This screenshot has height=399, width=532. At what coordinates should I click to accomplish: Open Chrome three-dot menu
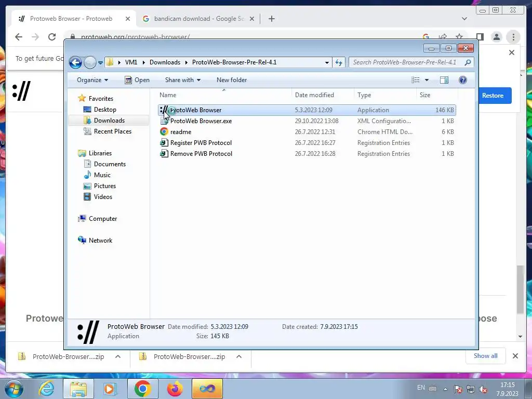(x=513, y=37)
